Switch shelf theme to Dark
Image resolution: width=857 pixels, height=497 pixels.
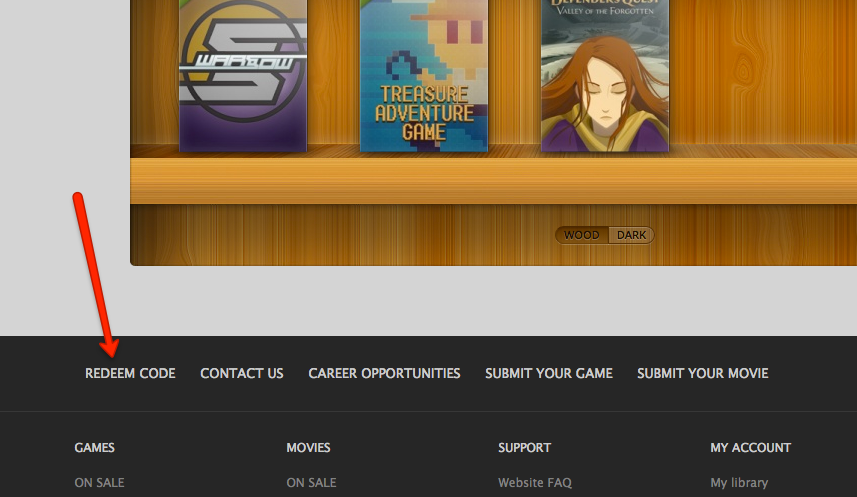(x=631, y=235)
